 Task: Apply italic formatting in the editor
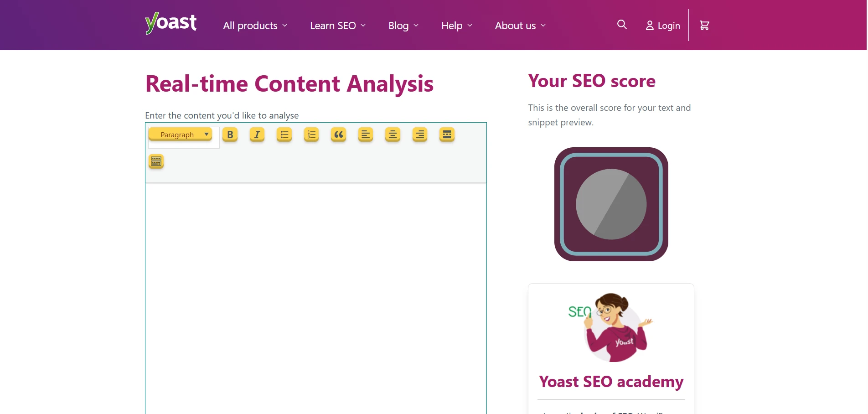257,135
